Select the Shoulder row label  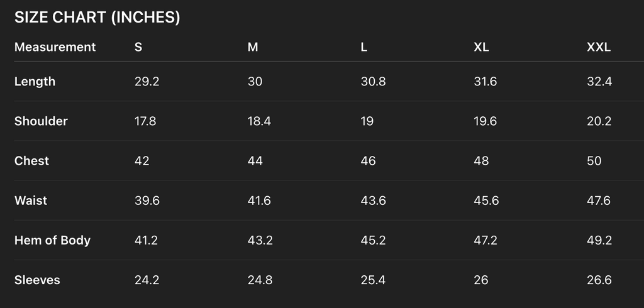point(41,121)
